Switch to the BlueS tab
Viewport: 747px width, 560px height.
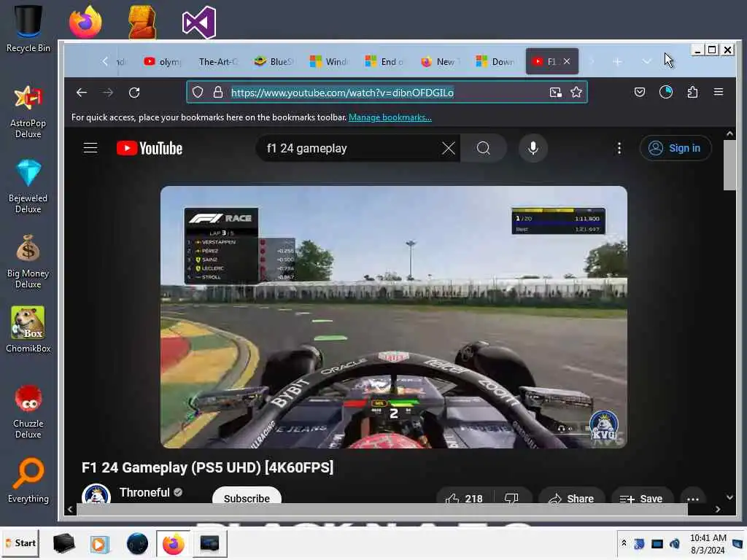click(273, 61)
